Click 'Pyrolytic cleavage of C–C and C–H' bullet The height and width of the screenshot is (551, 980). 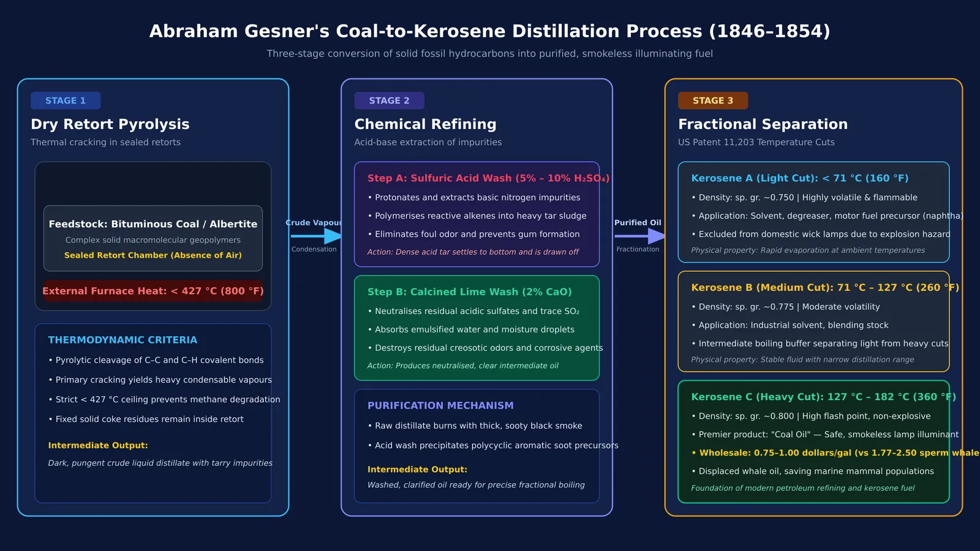click(156, 360)
